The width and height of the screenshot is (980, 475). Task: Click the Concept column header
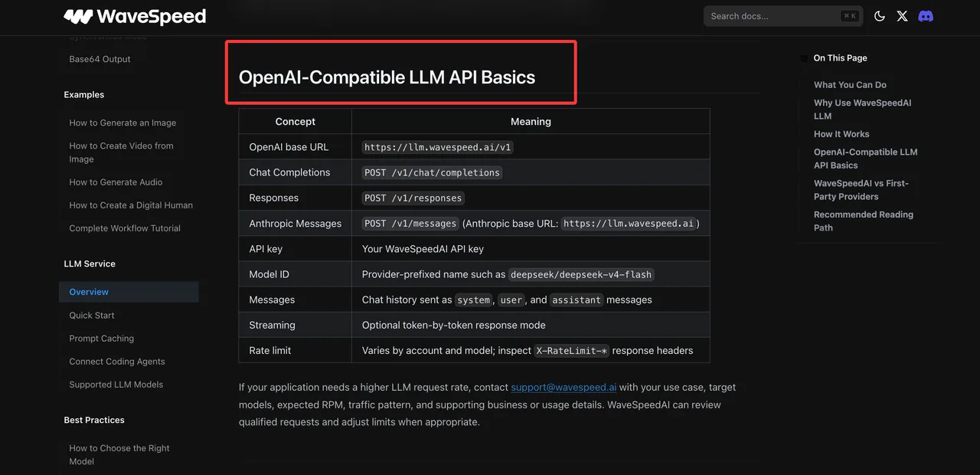295,121
